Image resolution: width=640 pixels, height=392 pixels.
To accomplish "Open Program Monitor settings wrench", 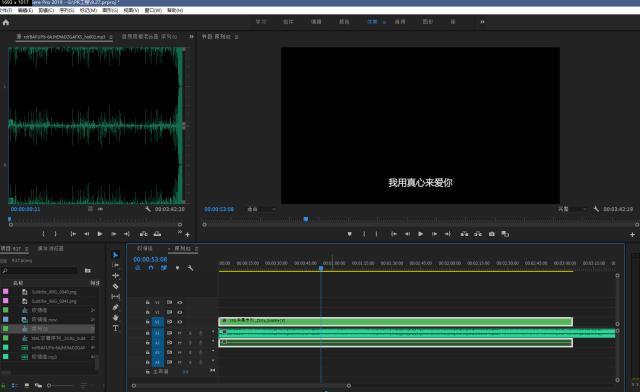I will (x=596, y=209).
